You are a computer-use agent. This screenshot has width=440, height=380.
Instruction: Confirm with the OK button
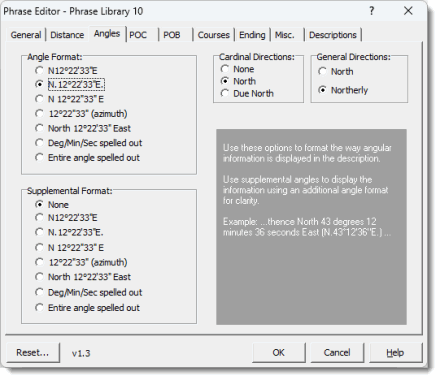(279, 353)
